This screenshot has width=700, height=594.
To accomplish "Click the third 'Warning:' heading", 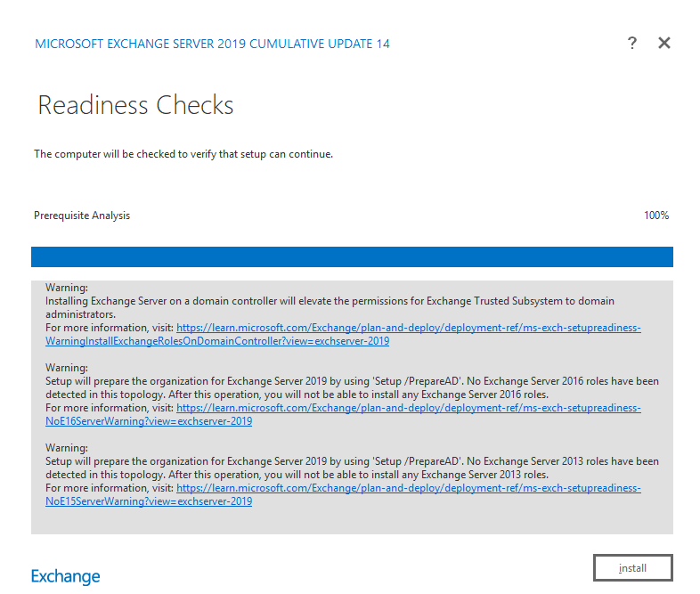I will pos(67,448).
